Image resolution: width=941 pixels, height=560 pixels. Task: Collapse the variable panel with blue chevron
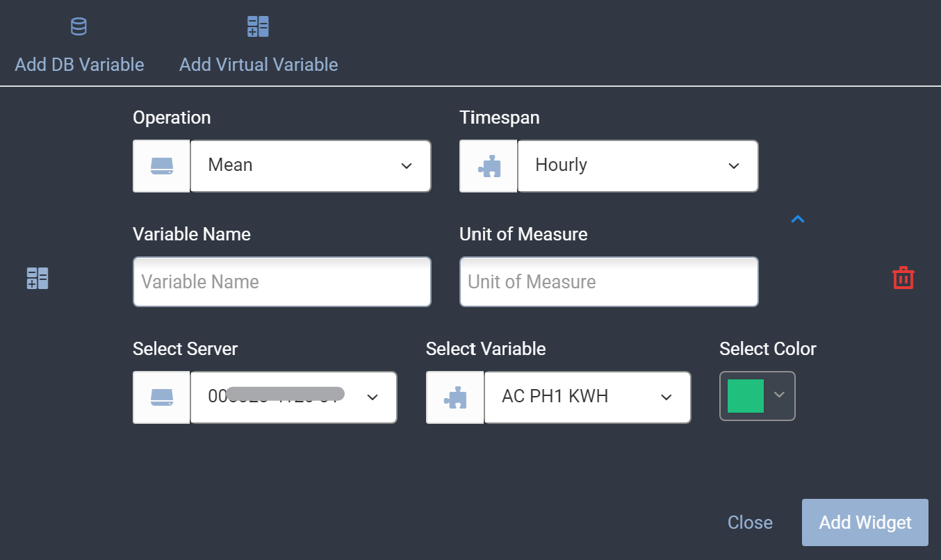(798, 220)
